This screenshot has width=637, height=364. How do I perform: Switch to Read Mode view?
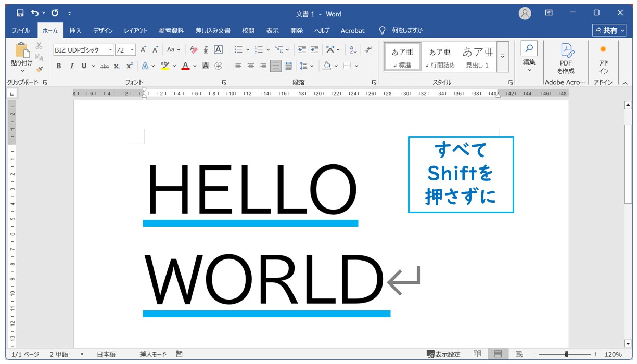point(477,354)
